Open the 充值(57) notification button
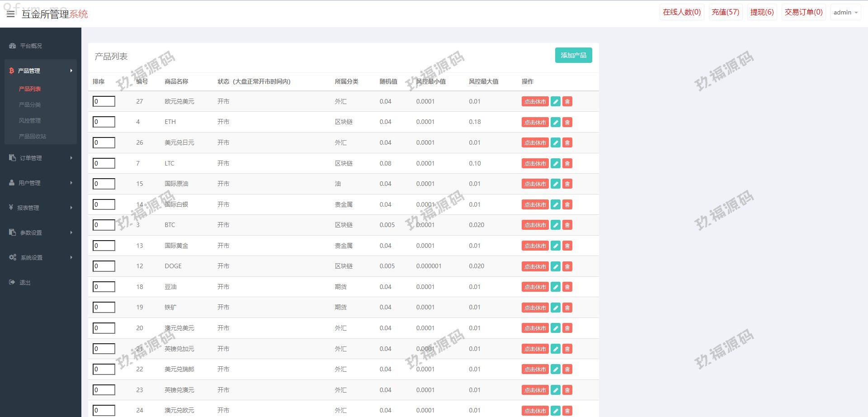 click(725, 12)
